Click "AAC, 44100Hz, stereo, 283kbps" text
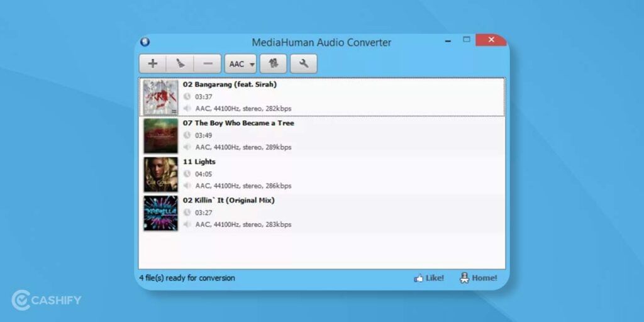Viewport: 644px width, 322px height. [243, 225]
